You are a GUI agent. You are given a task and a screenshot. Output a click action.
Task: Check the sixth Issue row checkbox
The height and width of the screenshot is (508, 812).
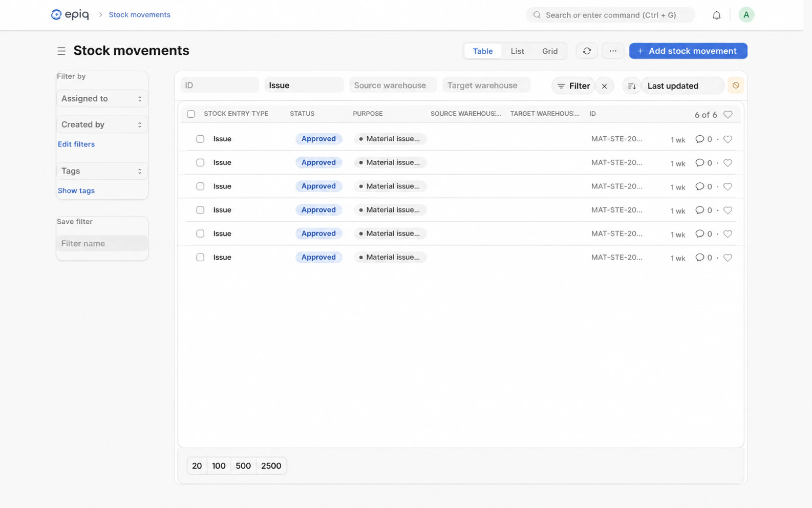(200, 257)
